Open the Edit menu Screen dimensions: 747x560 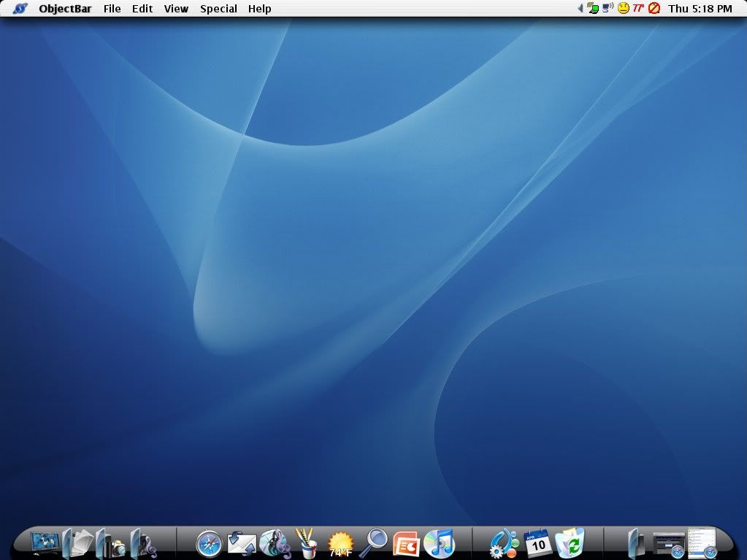point(142,9)
